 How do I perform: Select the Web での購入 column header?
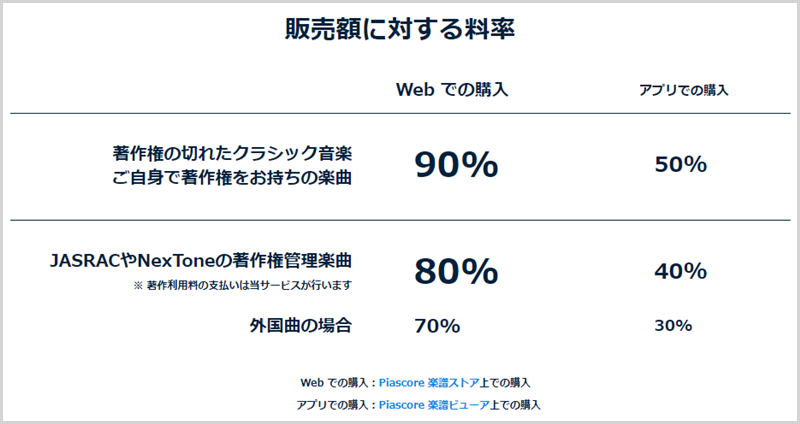[452, 89]
